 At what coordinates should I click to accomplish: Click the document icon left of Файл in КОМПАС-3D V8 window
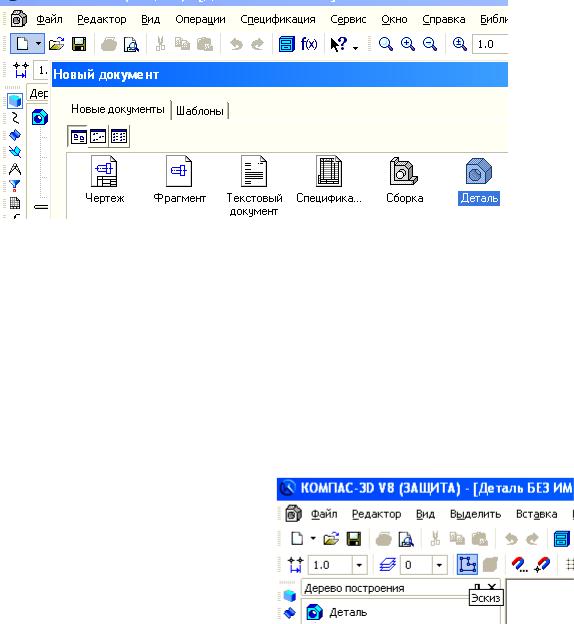[x=293, y=514]
